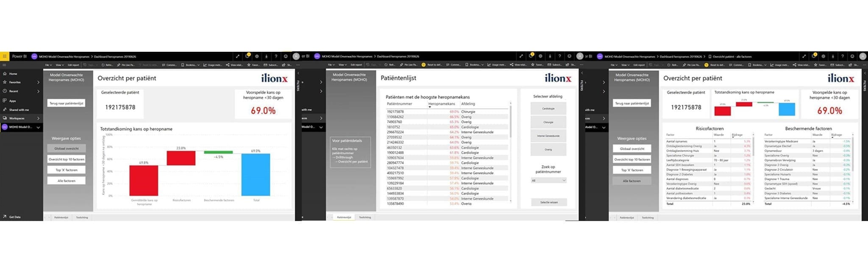Click Get Data at the sidebar bottom

coord(14,217)
